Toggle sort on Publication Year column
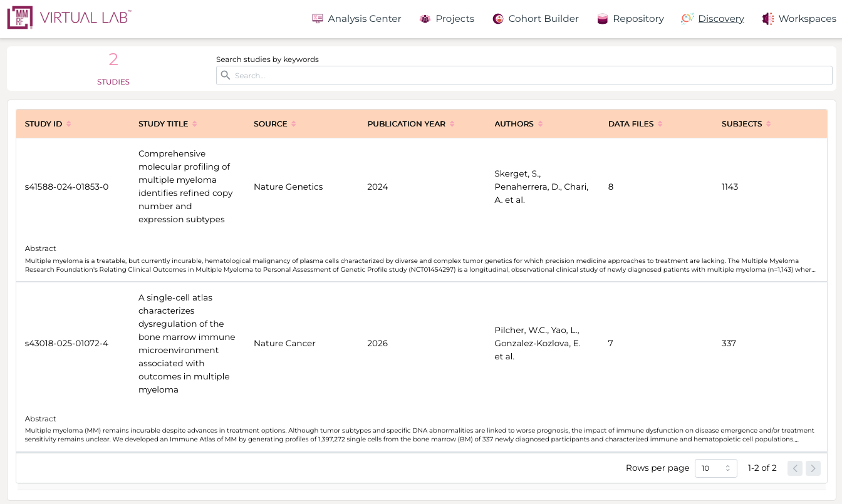The height and width of the screenshot is (504, 842). 452,124
